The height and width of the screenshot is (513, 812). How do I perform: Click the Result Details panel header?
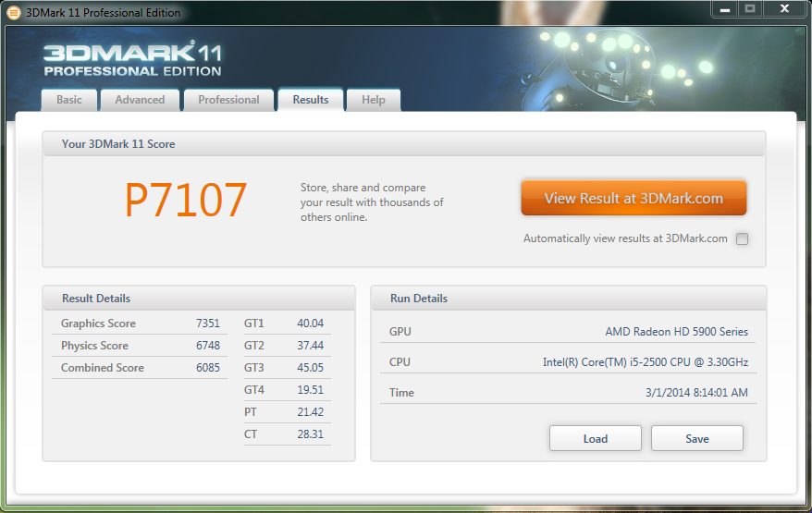pyautogui.click(x=199, y=299)
